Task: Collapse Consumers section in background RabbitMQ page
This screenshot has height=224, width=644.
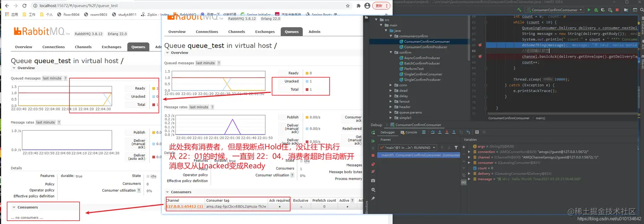Action: [x=25, y=207]
